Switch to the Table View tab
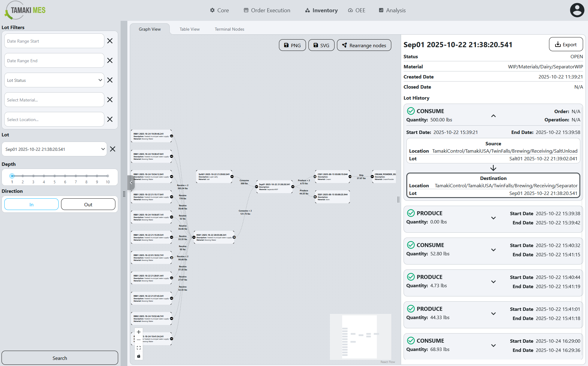The image size is (588, 366). [190, 29]
